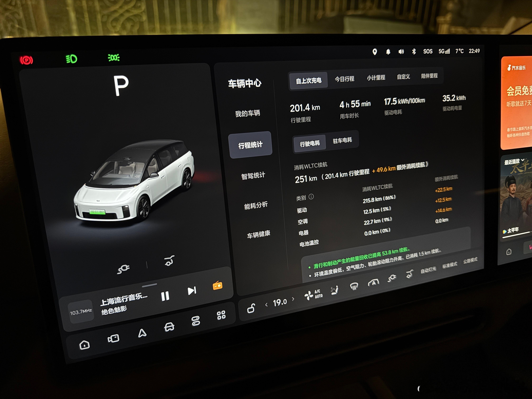
Task: Switch to 驻车电耗 view
Action: 342,140
